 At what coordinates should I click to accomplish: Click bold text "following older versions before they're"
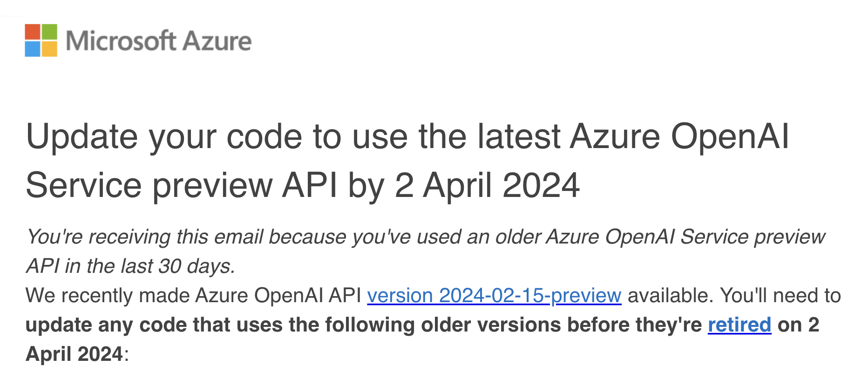[513, 325]
